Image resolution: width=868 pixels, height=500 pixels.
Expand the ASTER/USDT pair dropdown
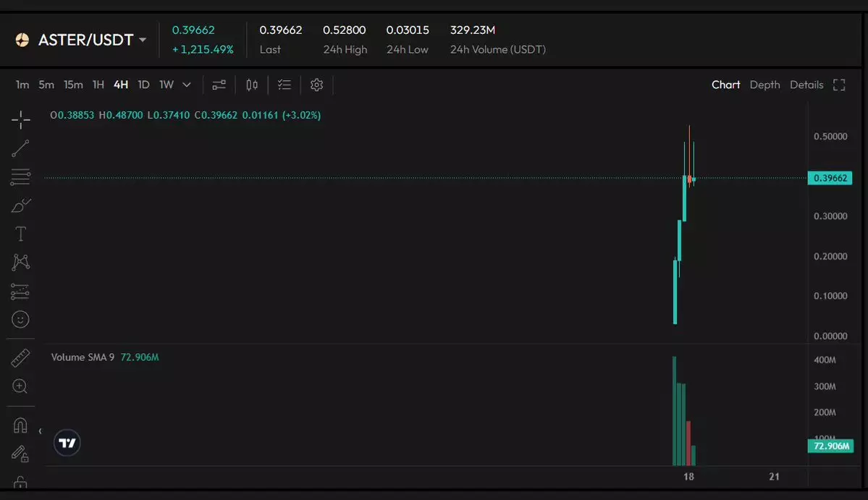(x=143, y=40)
